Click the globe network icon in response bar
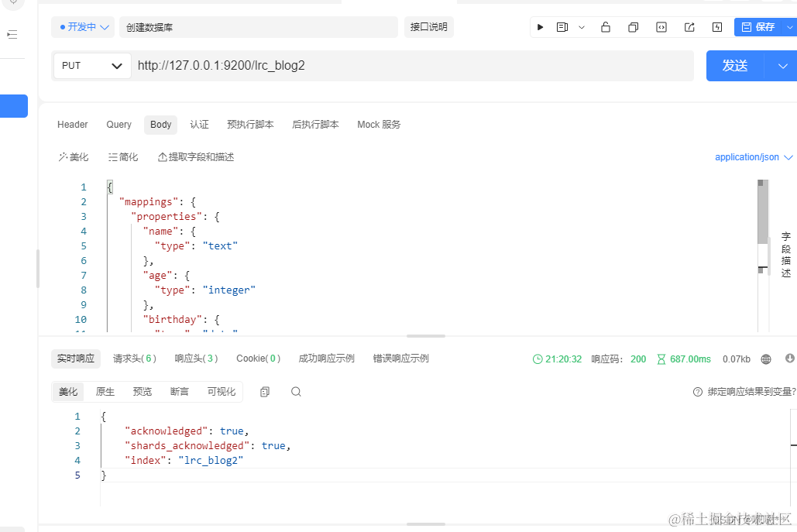Viewport: 797px width, 532px height. [766, 359]
